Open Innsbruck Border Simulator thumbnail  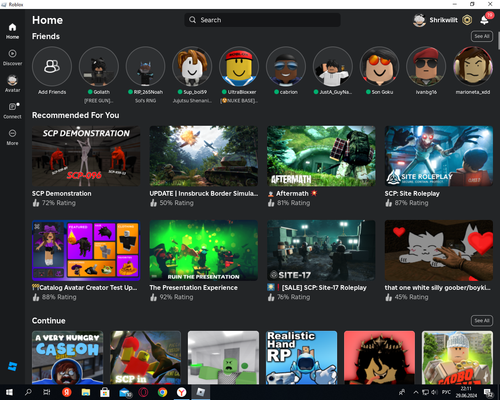click(x=204, y=156)
